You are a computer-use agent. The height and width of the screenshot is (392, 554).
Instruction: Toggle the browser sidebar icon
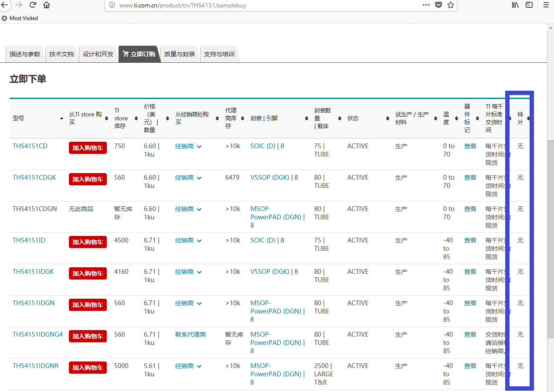point(529,5)
